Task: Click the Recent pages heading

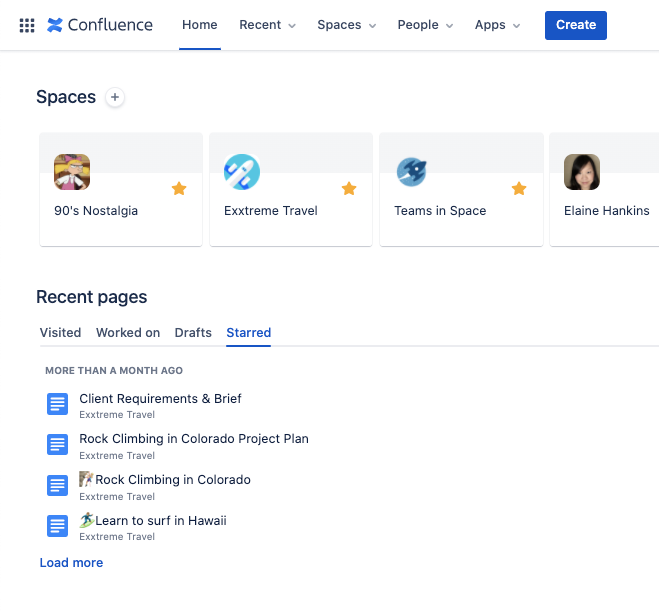Action: tap(92, 297)
